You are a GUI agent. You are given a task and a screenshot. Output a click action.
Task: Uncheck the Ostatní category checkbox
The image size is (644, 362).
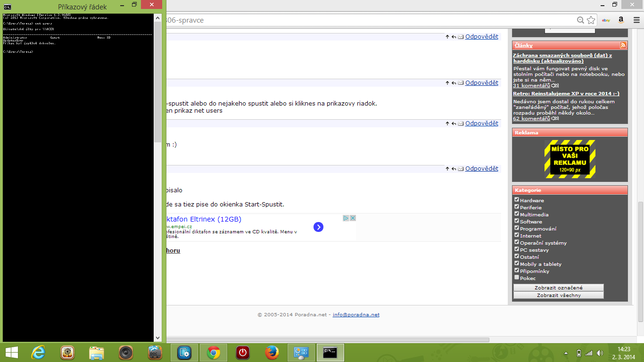(x=517, y=256)
